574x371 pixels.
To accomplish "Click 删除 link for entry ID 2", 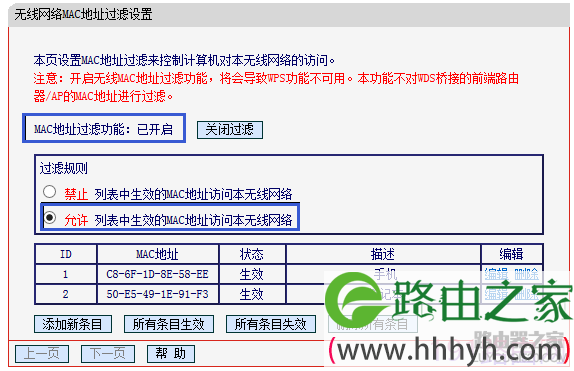I will coord(526,294).
